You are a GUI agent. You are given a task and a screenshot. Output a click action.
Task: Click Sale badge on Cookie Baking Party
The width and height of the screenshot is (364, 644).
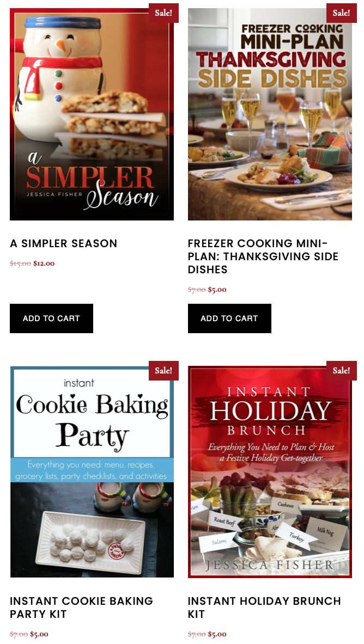(163, 371)
